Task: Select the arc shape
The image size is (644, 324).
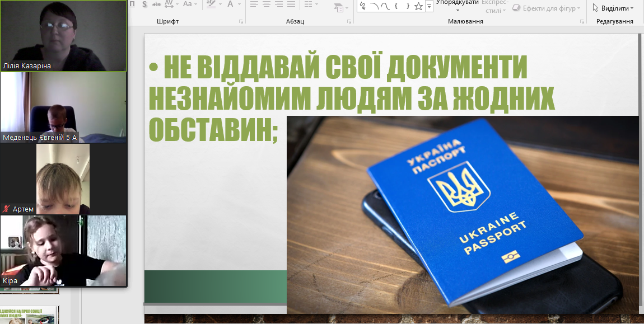Action: [x=374, y=6]
